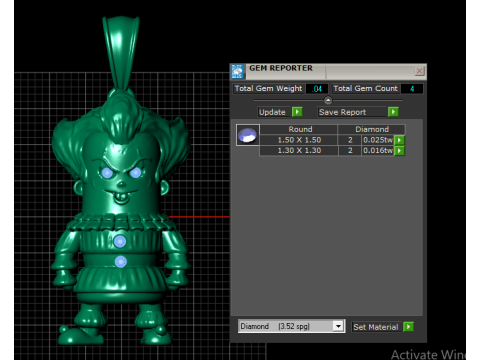This screenshot has width=480, height=360.
Task: Select the round gem thumbnail
Action: coord(248,135)
